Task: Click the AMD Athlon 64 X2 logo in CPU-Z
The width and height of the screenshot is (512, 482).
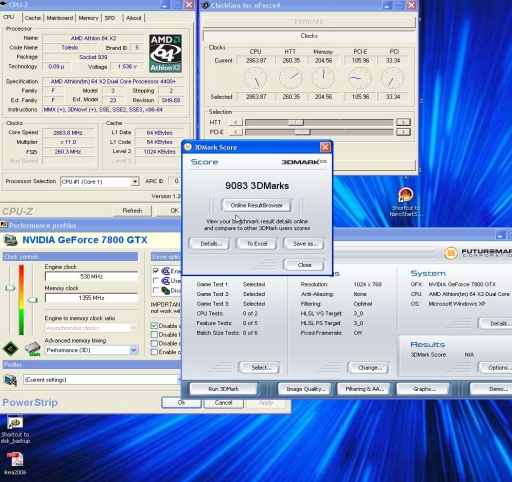Action: pos(165,53)
